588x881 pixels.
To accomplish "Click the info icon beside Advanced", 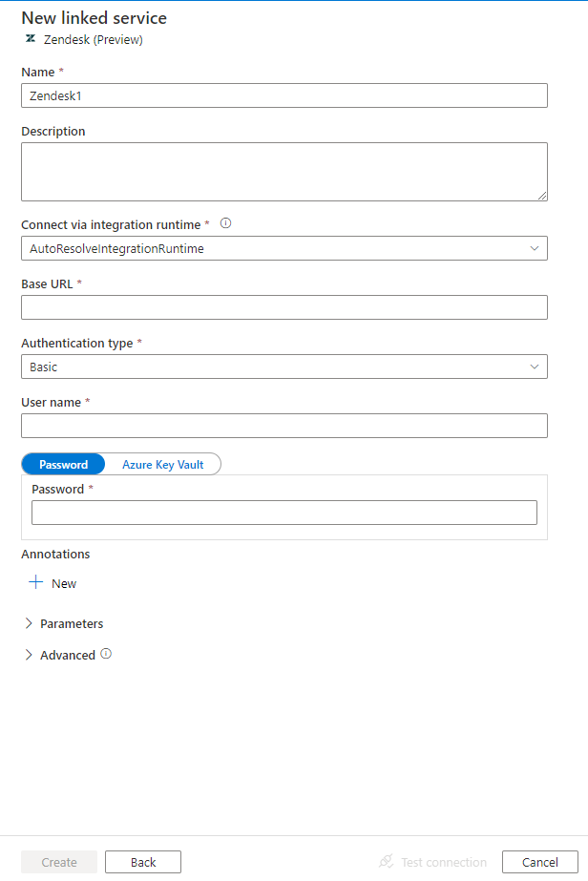I will coord(104,654).
